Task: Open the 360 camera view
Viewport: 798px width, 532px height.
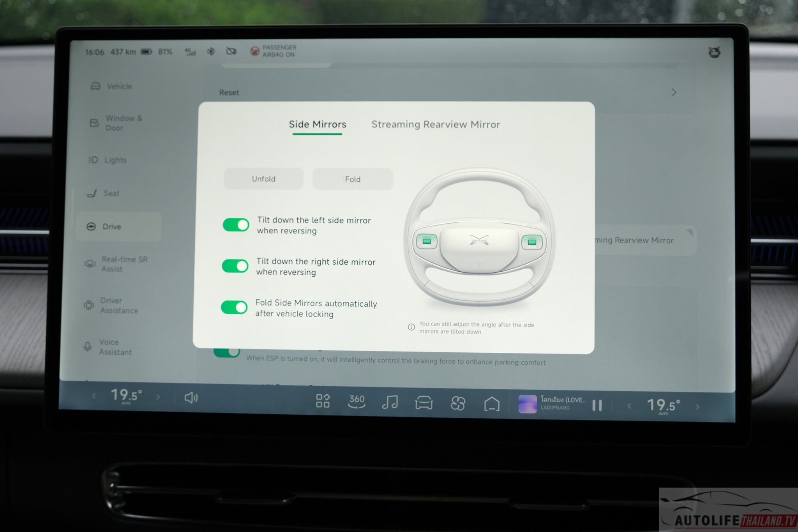Action: tap(357, 401)
